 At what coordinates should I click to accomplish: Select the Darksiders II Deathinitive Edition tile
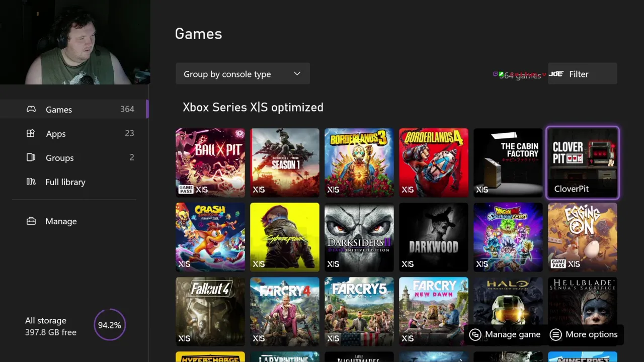[359, 237]
